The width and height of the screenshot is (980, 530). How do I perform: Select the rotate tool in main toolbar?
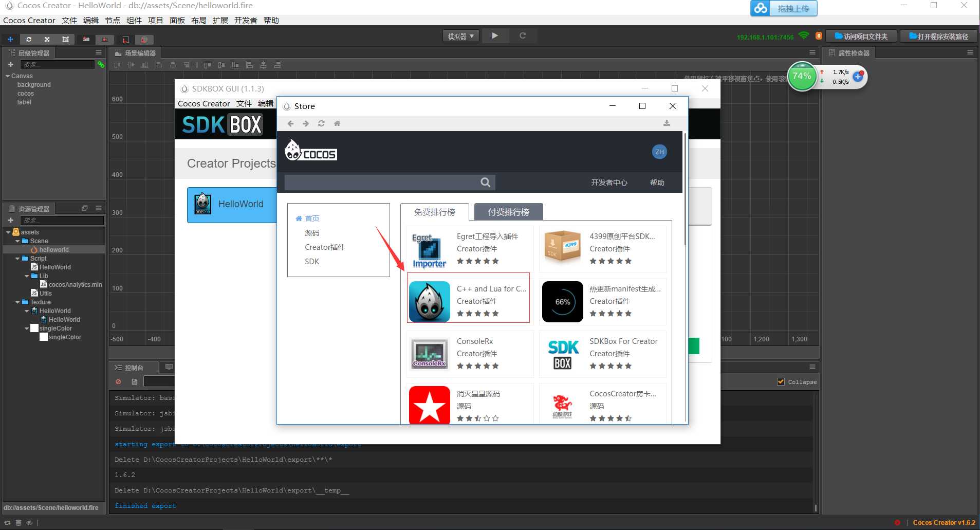(29, 39)
